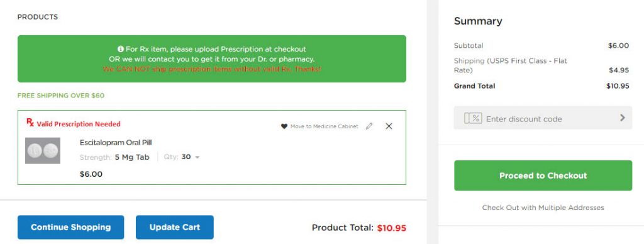Click the pencil edit icon for Escitalopram
This screenshot has height=244, width=644.
(369, 126)
